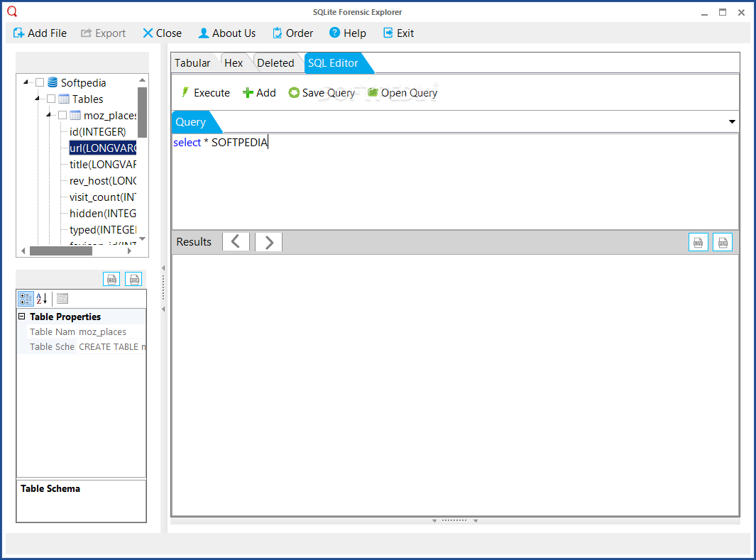Switch properties to Categorized view
The image size is (756, 560).
point(26,299)
